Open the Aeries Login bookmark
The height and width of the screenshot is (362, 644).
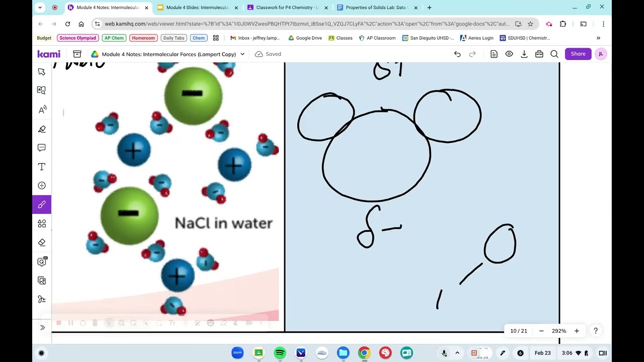click(x=477, y=38)
